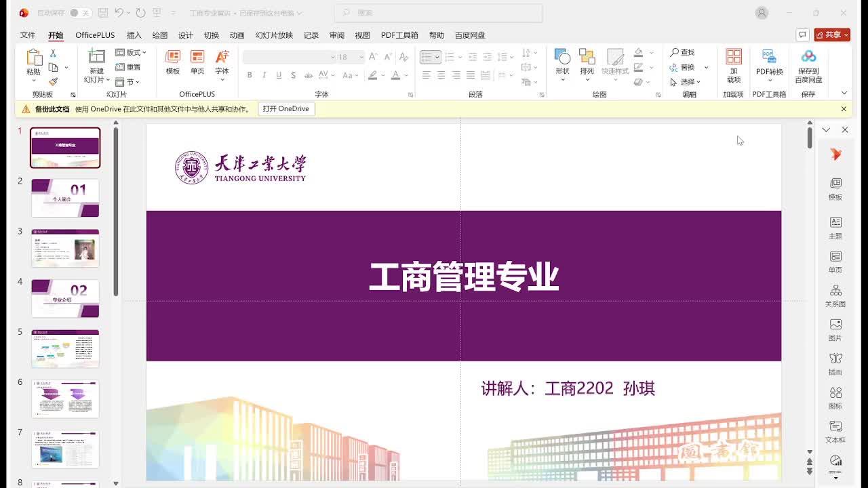
Task: Click the 打开 OneDrive button
Action: click(286, 108)
